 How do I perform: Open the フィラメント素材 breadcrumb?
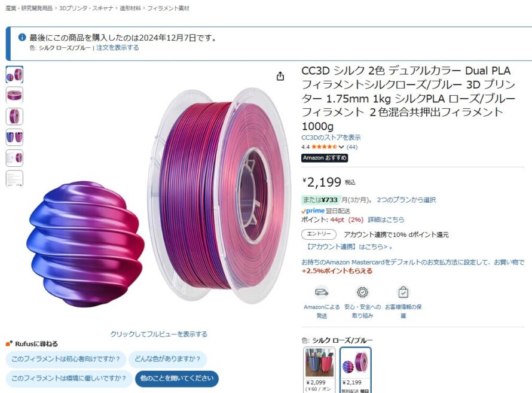169,8
